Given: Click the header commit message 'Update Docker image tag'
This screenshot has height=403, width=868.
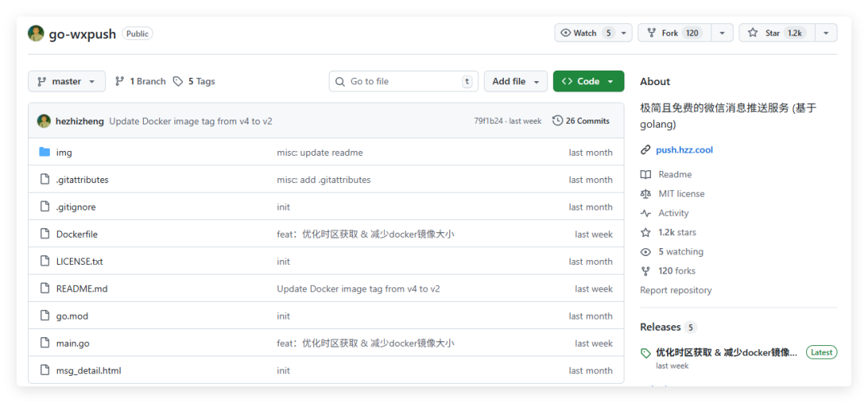Looking at the screenshot, I should pyautogui.click(x=191, y=121).
